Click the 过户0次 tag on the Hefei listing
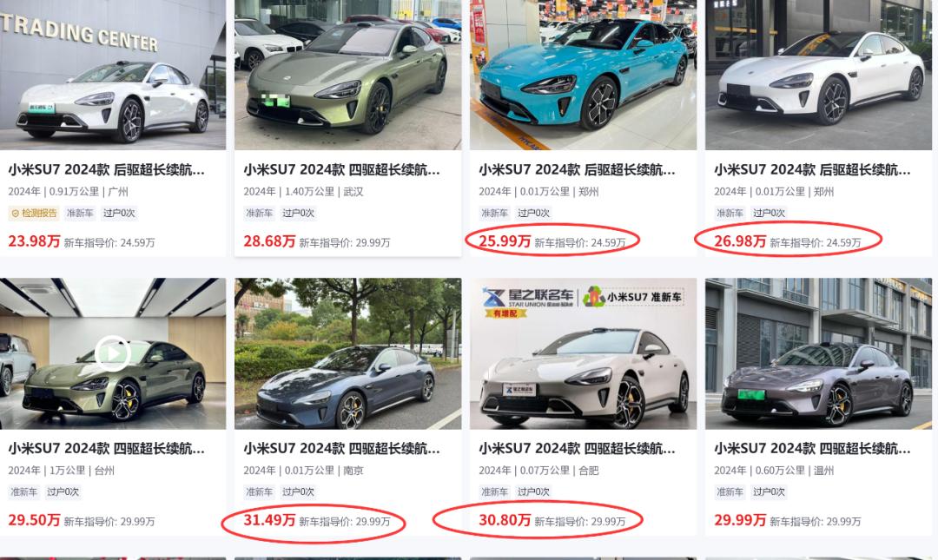938x560 pixels. [533, 491]
